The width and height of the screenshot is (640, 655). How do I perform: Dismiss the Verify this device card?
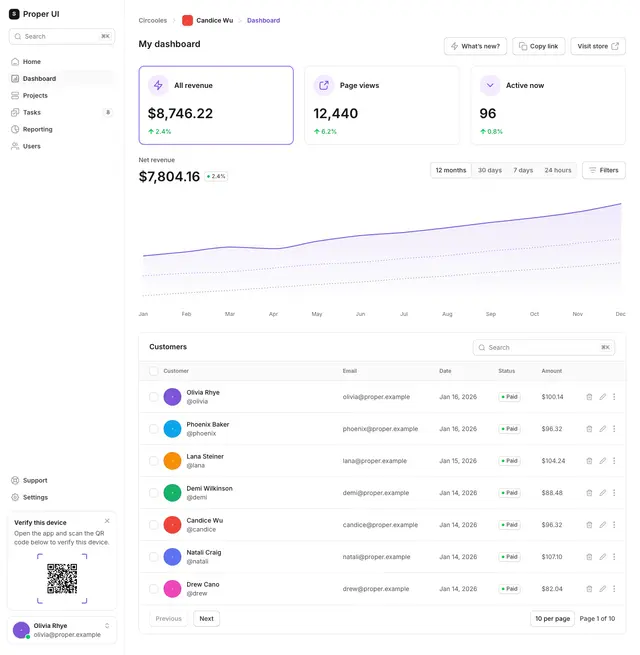107,521
